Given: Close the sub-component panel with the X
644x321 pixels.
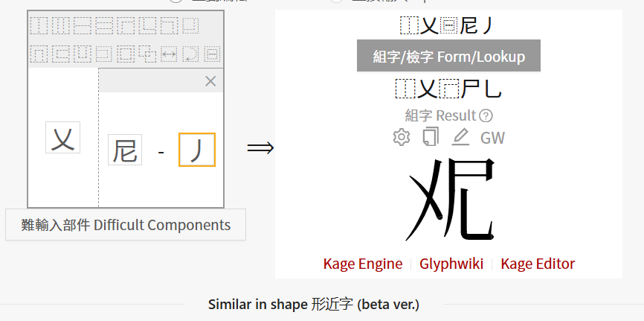Looking at the screenshot, I should coord(210,81).
